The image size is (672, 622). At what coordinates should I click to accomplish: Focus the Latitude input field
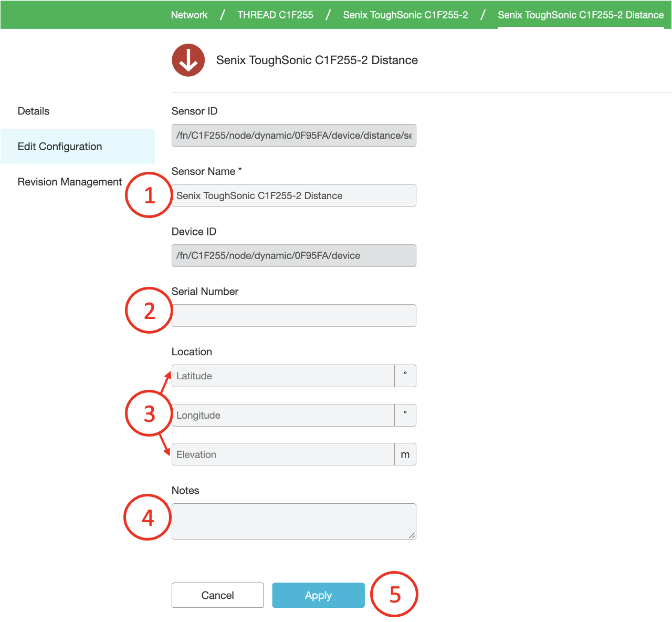coord(283,376)
